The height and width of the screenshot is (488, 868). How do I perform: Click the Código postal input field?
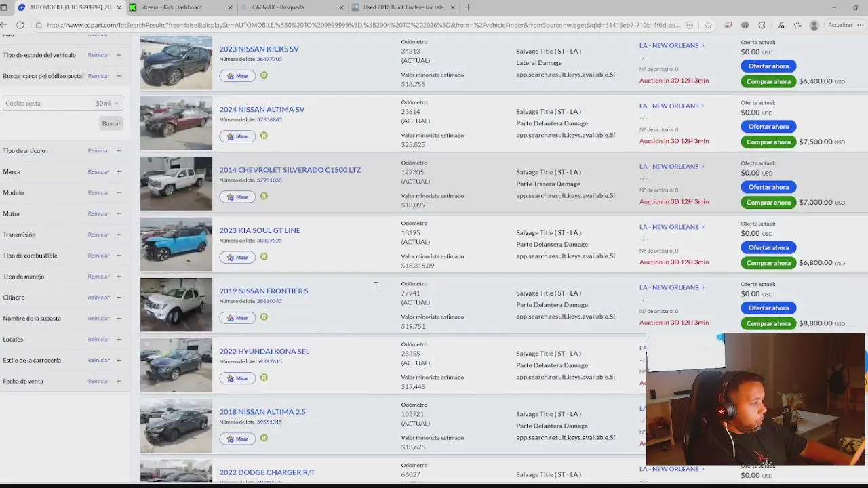coord(47,104)
